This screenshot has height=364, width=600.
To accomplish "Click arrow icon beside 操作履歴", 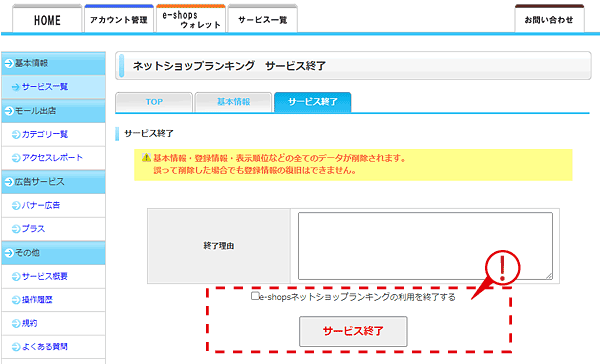I will coord(16,300).
